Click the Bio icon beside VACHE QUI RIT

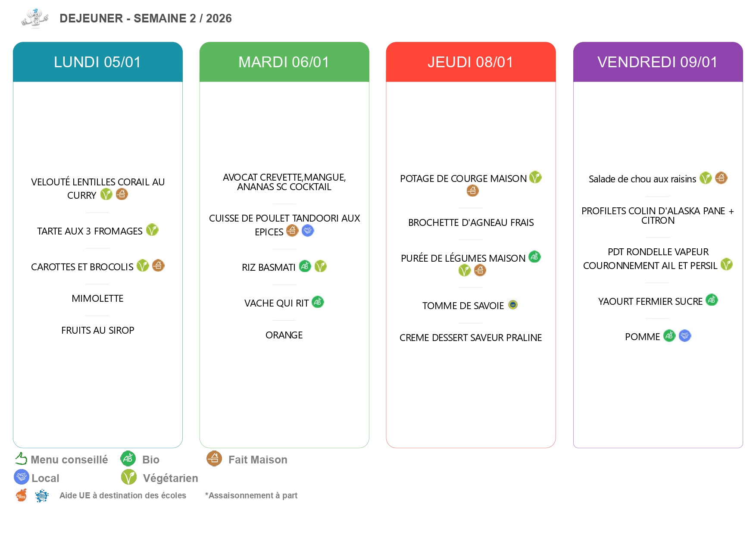(318, 302)
